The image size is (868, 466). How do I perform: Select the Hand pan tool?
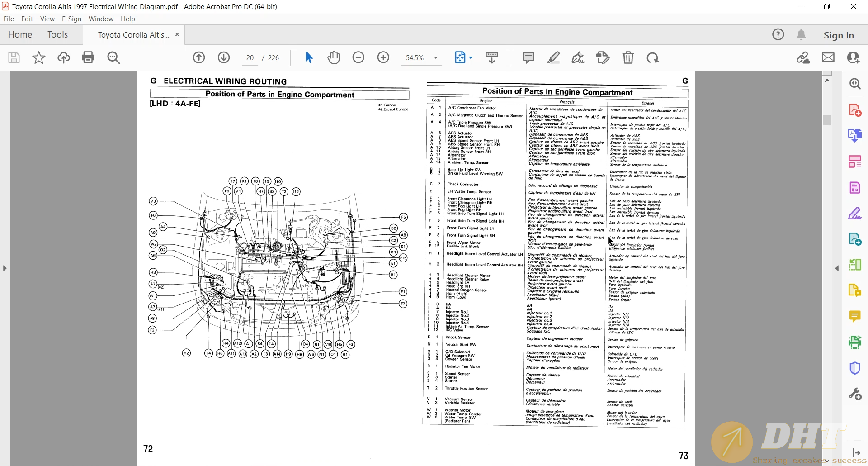coord(334,57)
